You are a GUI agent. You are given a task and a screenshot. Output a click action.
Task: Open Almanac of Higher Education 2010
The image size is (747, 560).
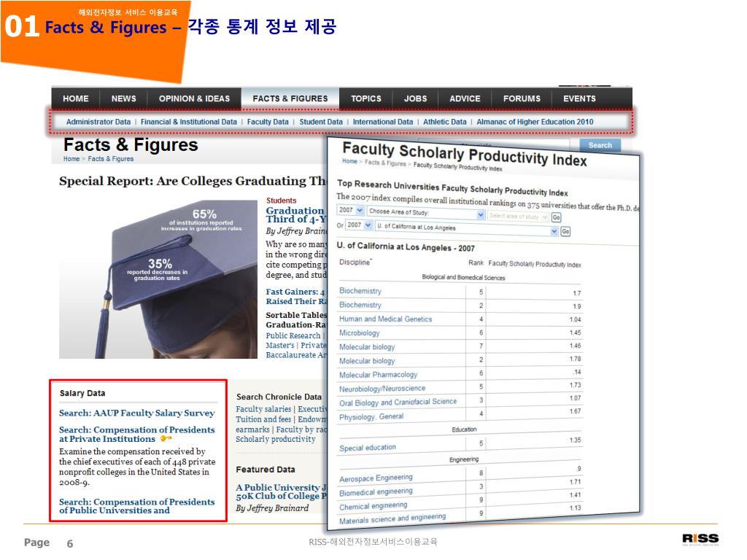pos(535,122)
